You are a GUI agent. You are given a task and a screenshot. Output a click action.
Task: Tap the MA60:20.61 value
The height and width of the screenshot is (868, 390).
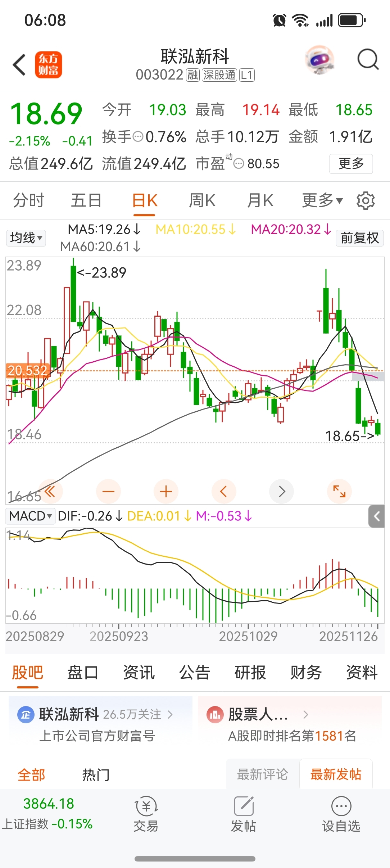pyautogui.click(x=100, y=247)
